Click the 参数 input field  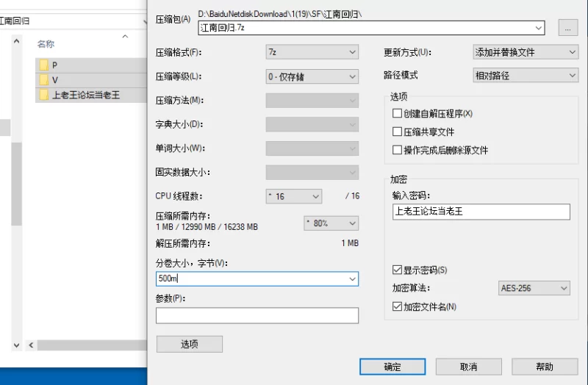[257, 315]
